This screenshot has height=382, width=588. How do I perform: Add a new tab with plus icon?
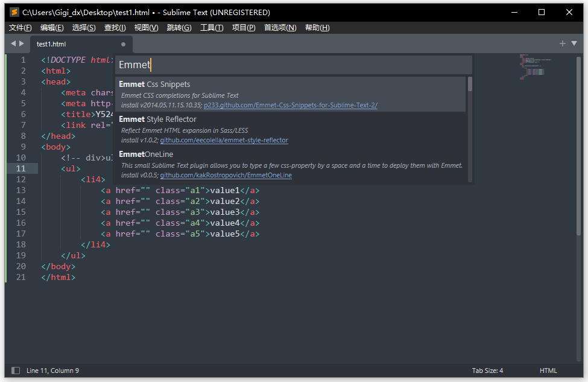click(x=562, y=43)
